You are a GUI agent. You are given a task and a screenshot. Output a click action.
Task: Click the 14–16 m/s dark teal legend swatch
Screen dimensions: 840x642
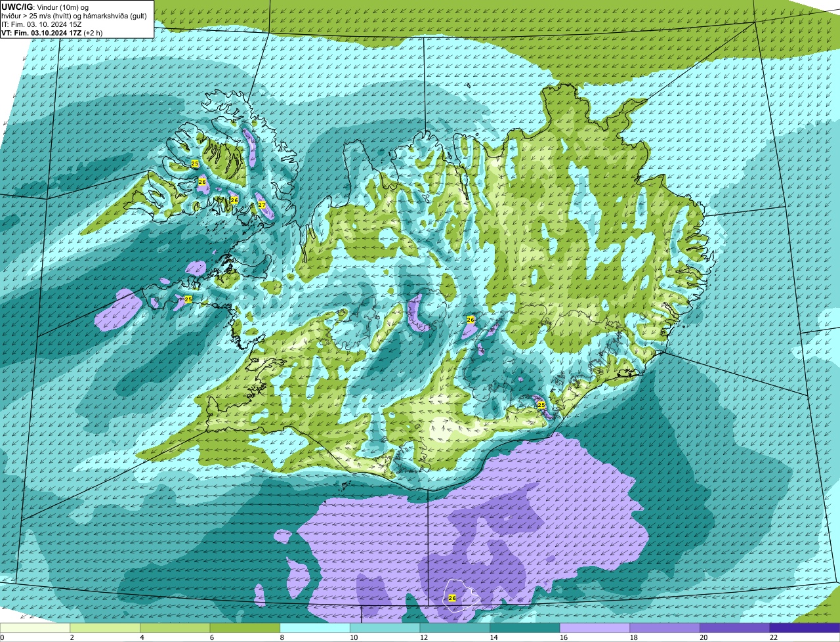(x=525, y=628)
